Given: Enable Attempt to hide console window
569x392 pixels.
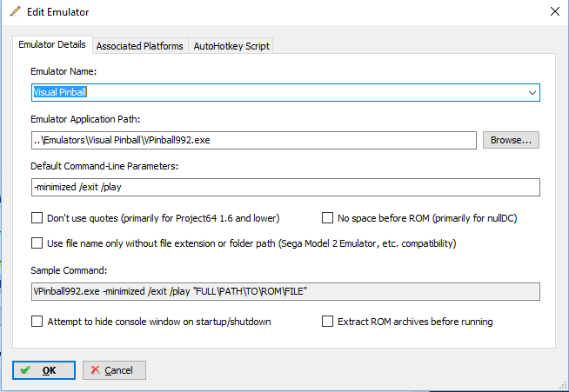Looking at the screenshot, I should 37,322.
